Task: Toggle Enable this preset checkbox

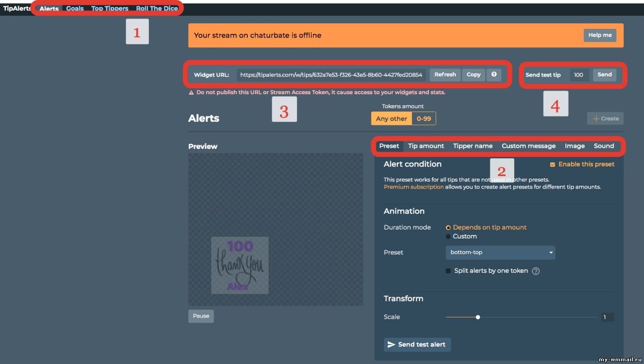Action: [552, 165]
